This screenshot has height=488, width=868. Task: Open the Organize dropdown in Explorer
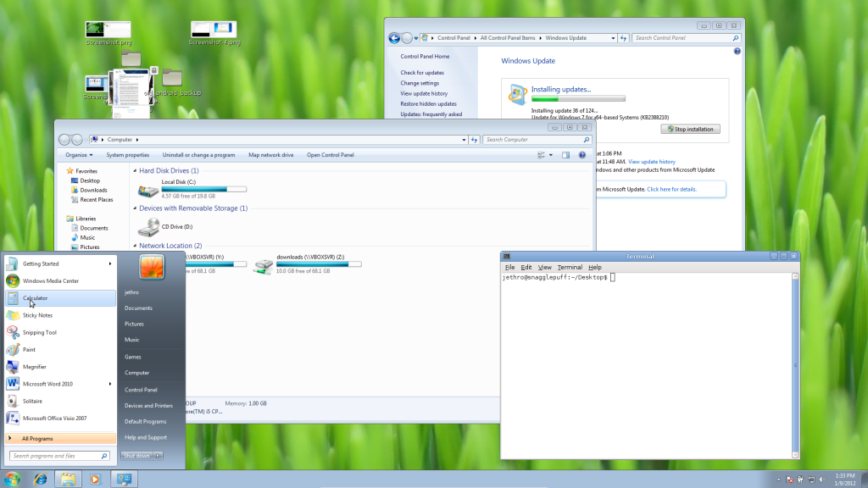pyautogui.click(x=79, y=156)
